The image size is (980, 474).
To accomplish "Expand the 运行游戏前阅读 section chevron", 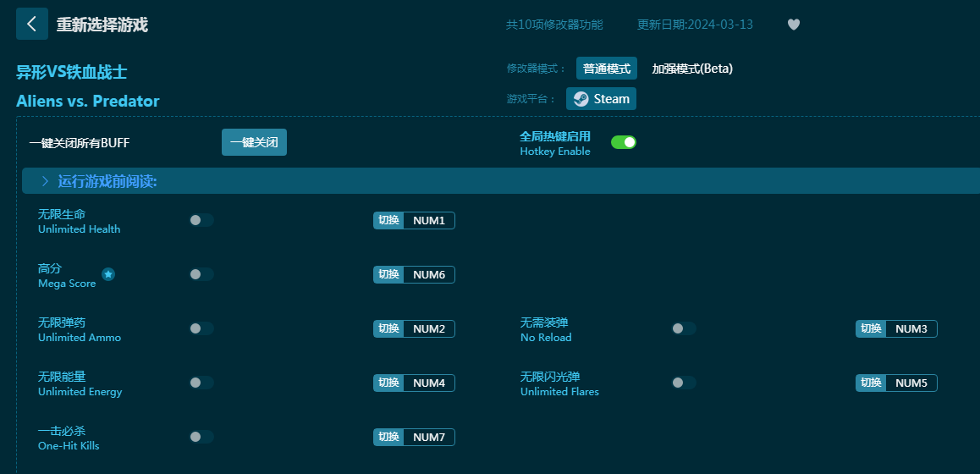I will click(45, 181).
